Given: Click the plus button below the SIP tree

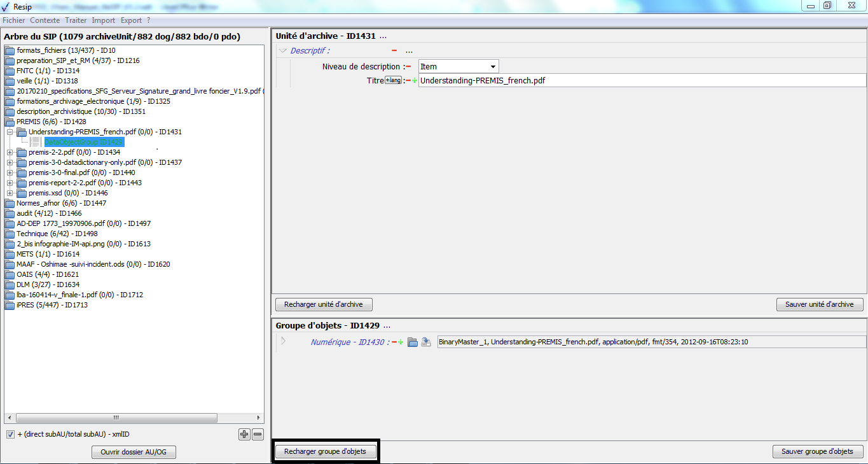Looking at the screenshot, I should (244, 435).
